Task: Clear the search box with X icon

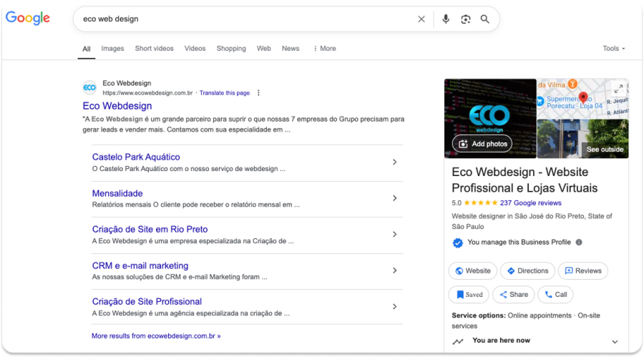Action: pyautogui.click(x=421, y=19)
